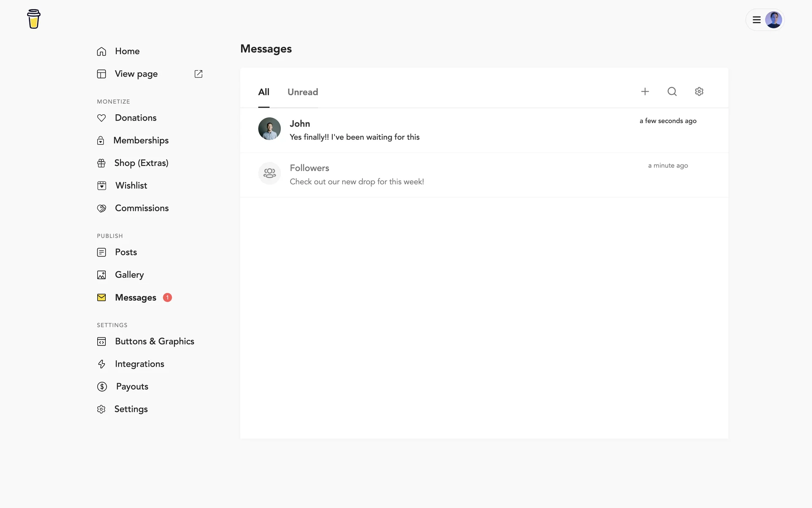Click the plus icon to compose new message
This screenshot has width=812, height=508.
(645, 91)
